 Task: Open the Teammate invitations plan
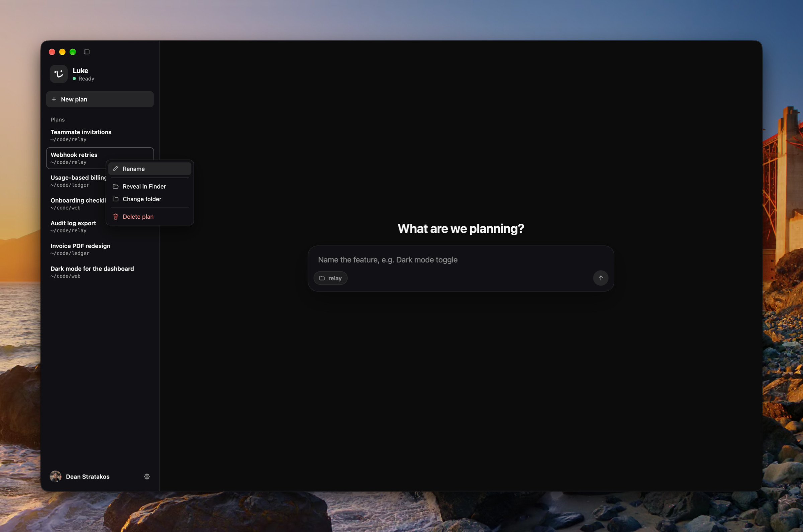click(x=100, y=135)
